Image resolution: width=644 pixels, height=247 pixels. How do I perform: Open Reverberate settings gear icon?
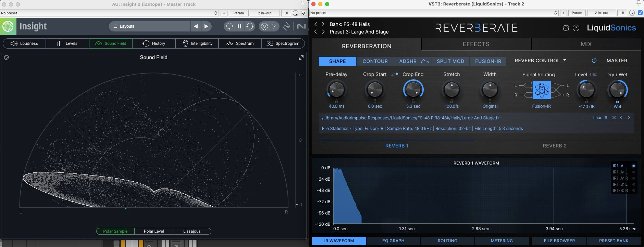(x=566, y=28)
